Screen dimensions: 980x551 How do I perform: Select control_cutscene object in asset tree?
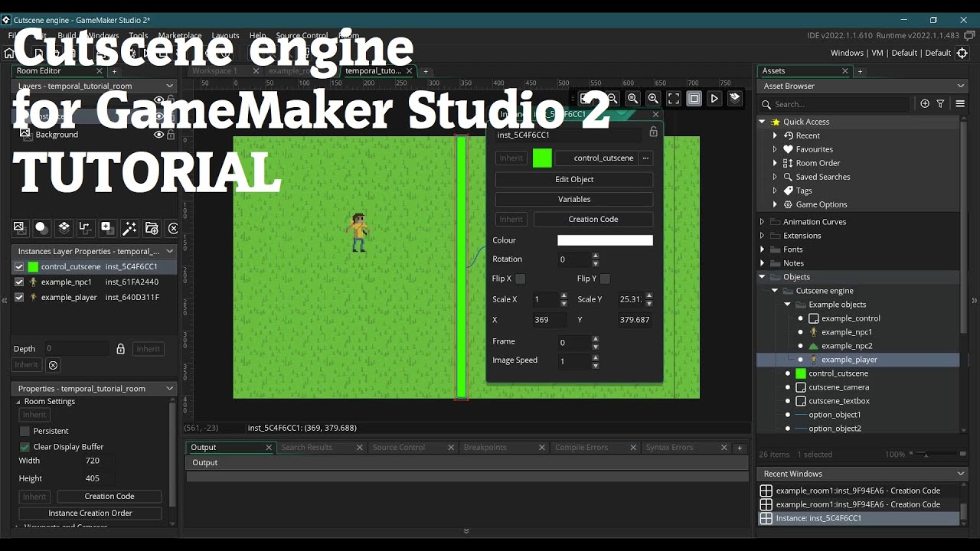tap(838, 373)
